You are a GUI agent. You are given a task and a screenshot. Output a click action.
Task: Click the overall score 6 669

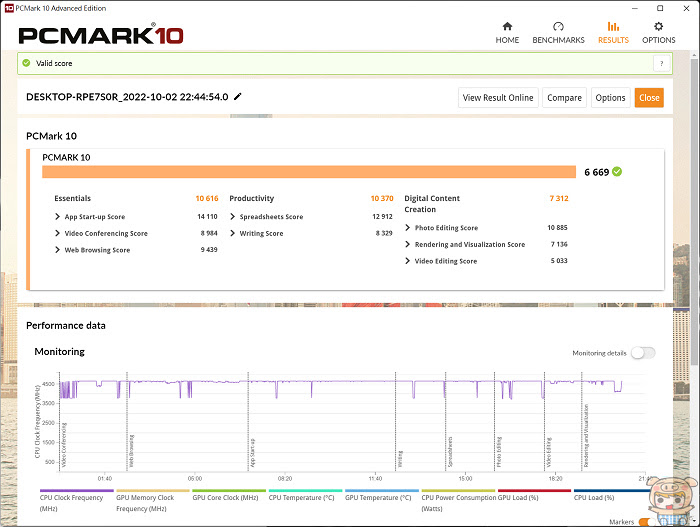pos(596,172)
